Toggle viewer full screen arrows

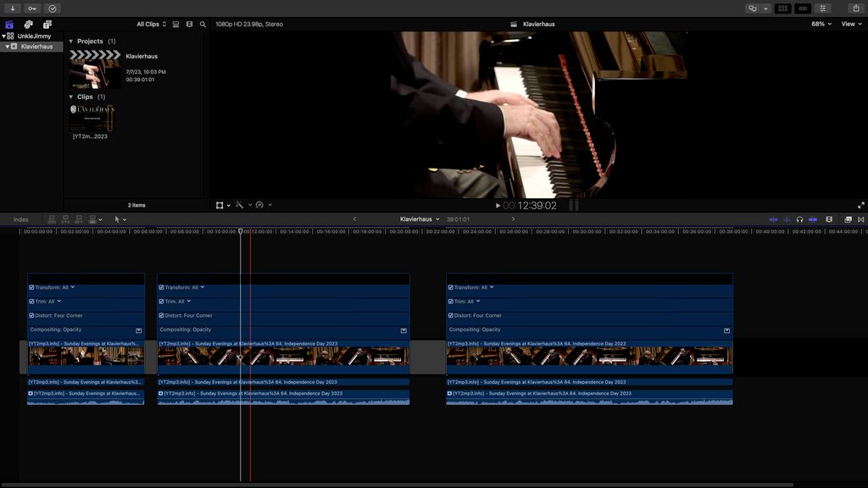pos(861,205)
